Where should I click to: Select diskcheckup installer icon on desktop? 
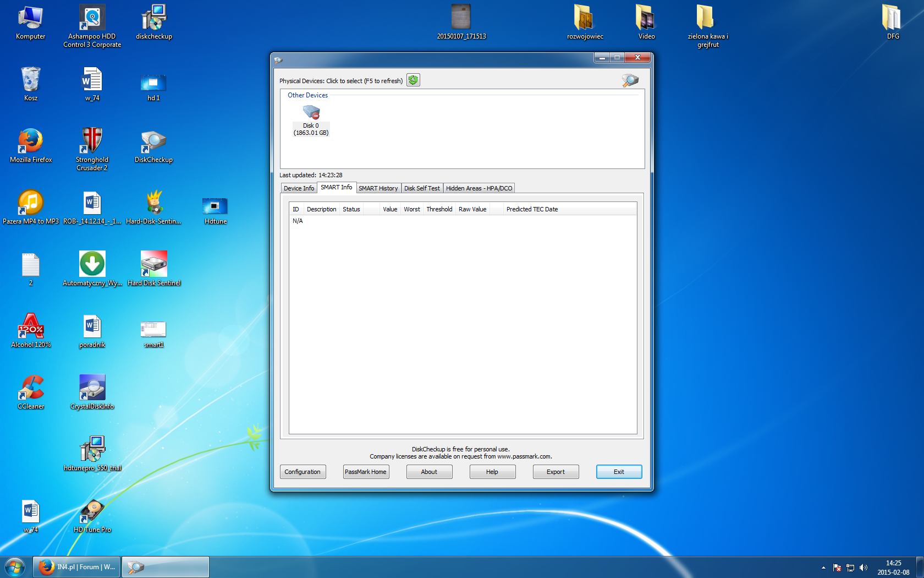pos(154,23)
